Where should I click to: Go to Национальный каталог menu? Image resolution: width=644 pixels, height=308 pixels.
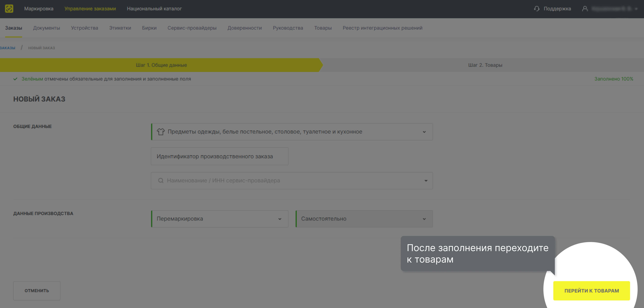pos(154,9)
